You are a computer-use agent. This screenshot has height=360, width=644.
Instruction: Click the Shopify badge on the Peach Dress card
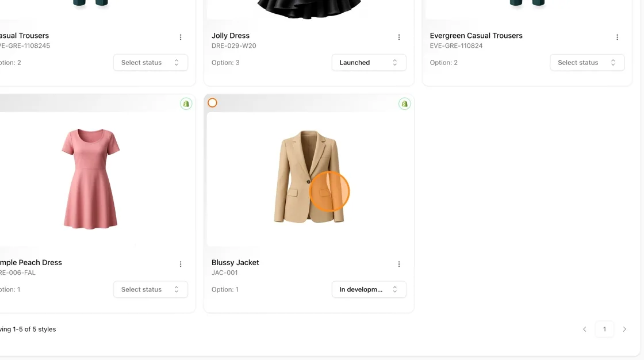186,104
